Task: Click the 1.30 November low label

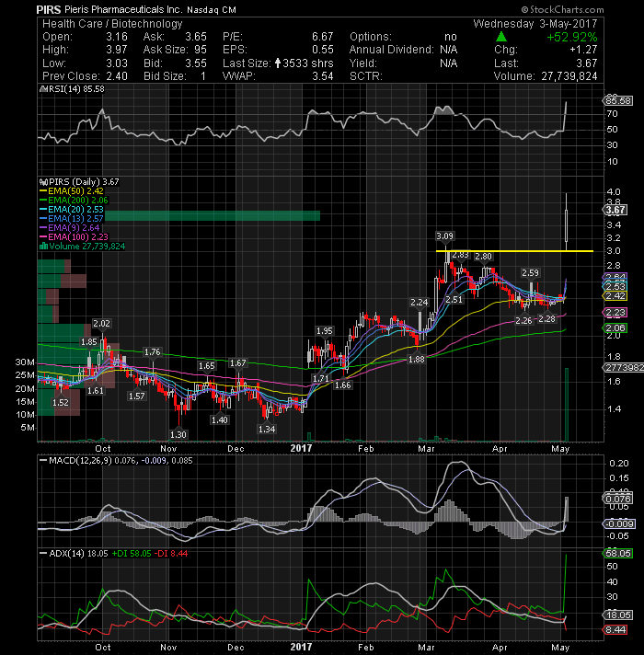Action: (x=178, y=435)
